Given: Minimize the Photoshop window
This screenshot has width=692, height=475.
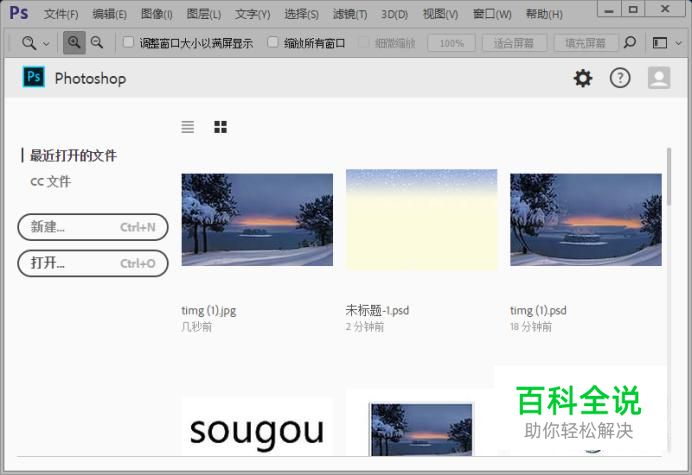Looking at the screenshot, I should (609, 9).
